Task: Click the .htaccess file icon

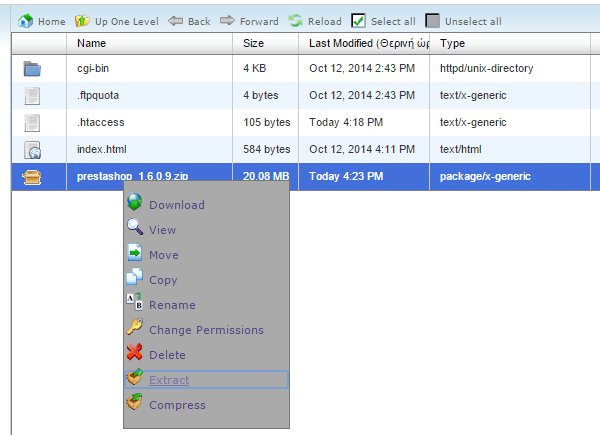Action: point(32,123)
